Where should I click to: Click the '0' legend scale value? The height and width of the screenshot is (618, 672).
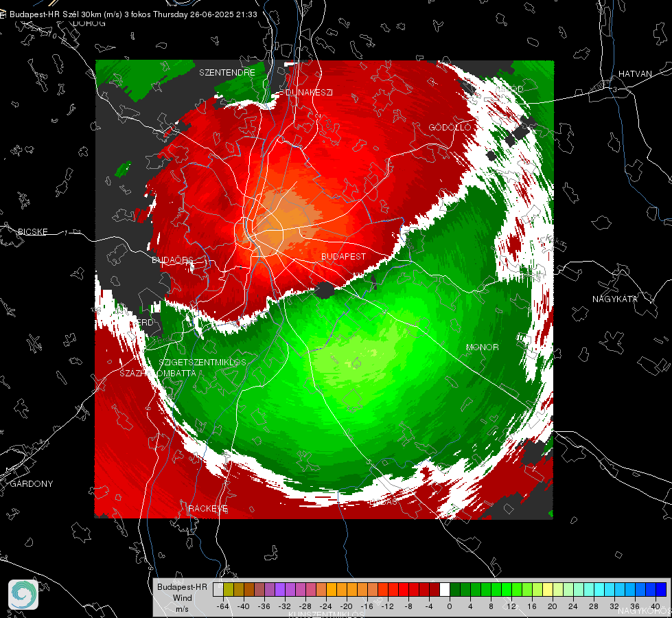click(449, 606)
